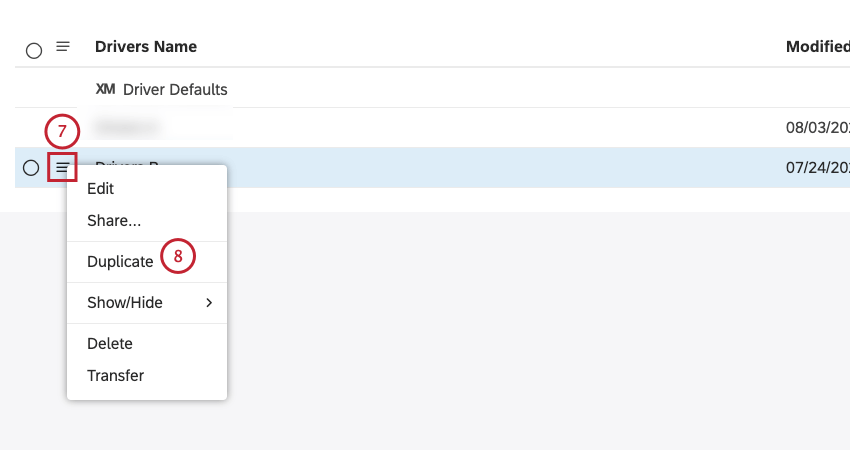Select Transfer in the context menu
The width and height of the screenshot is (850, 450).
coord(115,376)
